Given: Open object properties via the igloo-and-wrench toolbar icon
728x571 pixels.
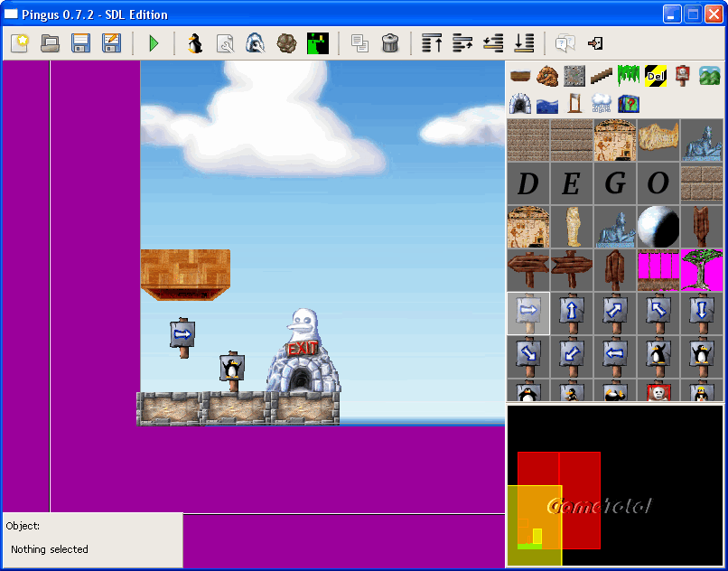Looking at the screenshot, I should 256,43.
